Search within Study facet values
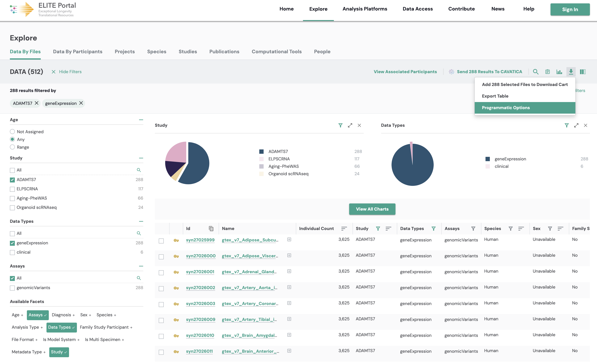Image resolution: width=597 pixels, height=364 pixels. pos(139,170)
